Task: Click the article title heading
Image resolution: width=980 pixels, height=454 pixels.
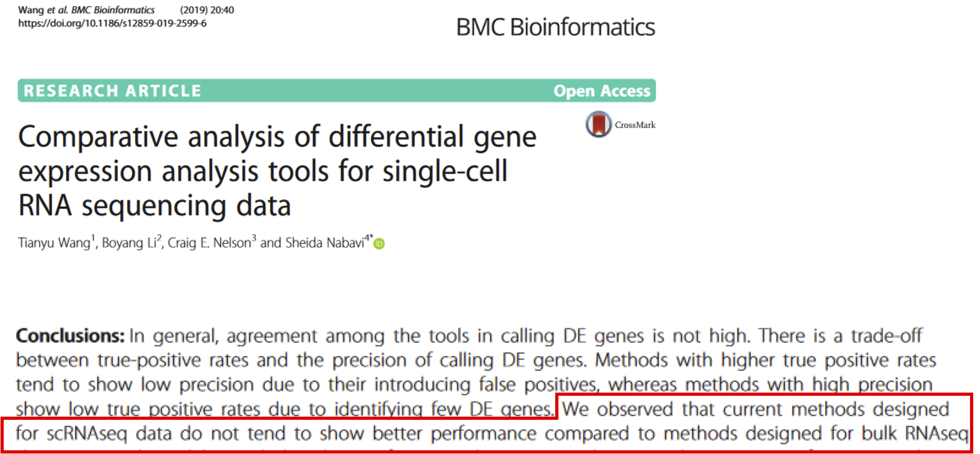Action: (x=277, y=171)
